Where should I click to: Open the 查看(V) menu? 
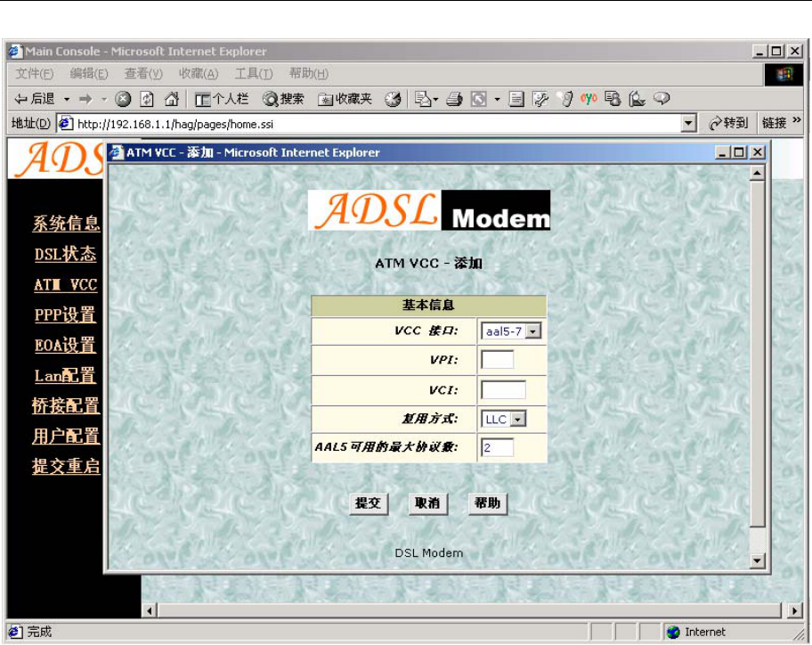[143, 74]
